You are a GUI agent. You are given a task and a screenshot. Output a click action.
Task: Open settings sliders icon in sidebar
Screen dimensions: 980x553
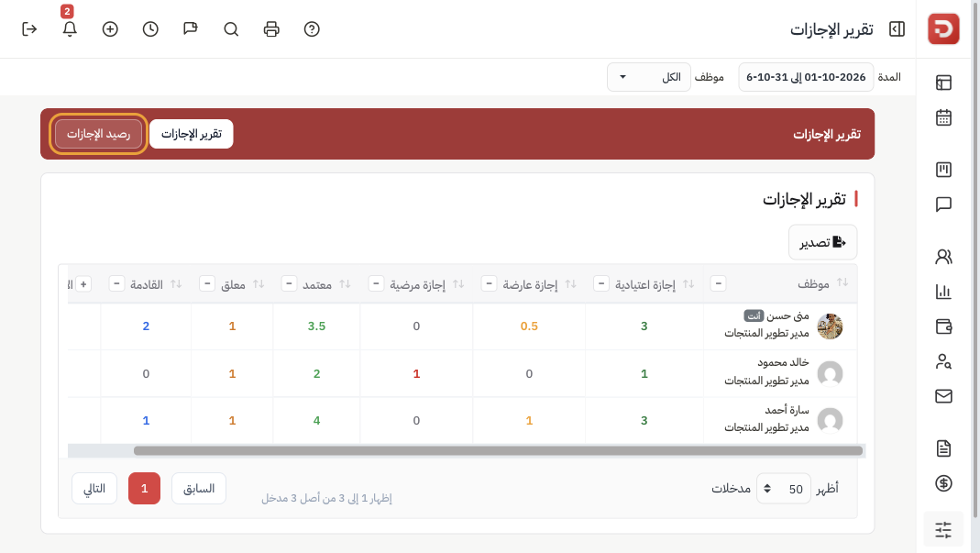tap(943, 530)
